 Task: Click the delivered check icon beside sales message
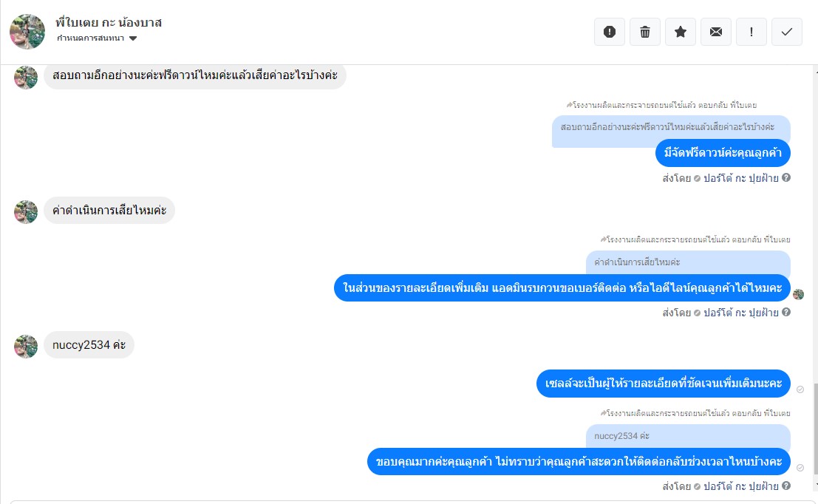click(x=800, y=389)
